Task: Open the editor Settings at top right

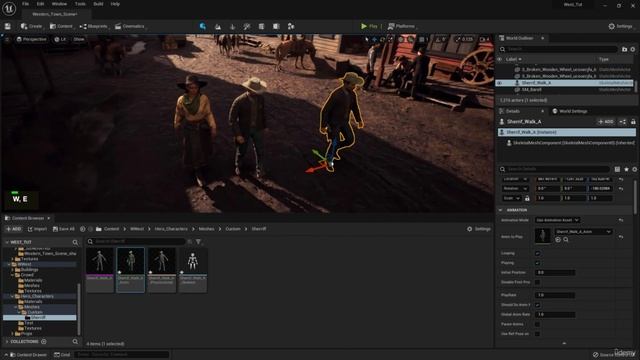Action: [x=620, y=26]
